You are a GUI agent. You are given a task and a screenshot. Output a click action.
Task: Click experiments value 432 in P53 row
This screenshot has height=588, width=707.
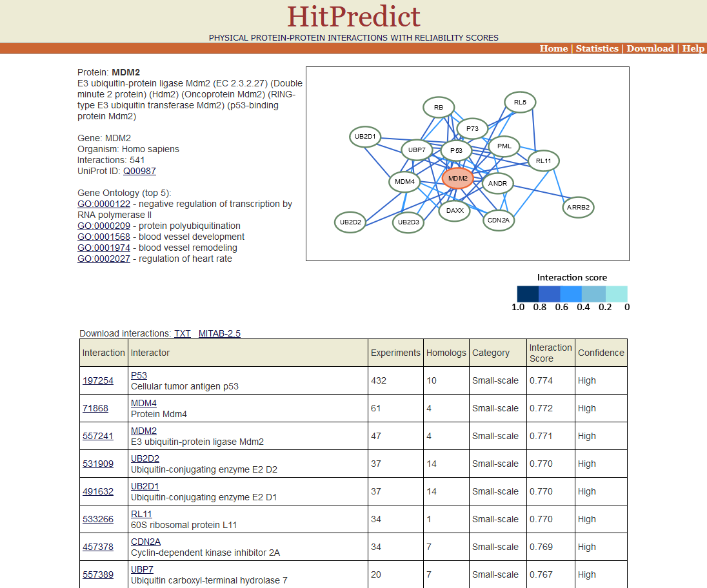(379, 381)
